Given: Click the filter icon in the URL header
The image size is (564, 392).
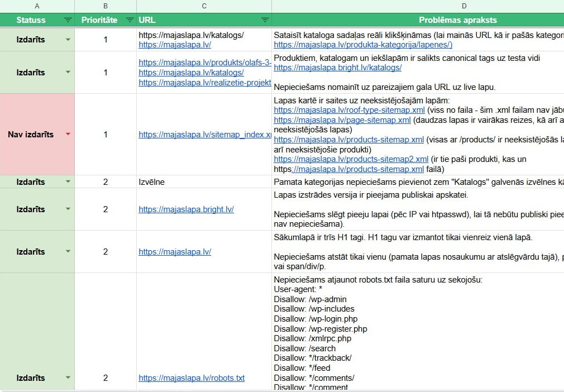Looking at the screenshot, I should coord(265,20).
